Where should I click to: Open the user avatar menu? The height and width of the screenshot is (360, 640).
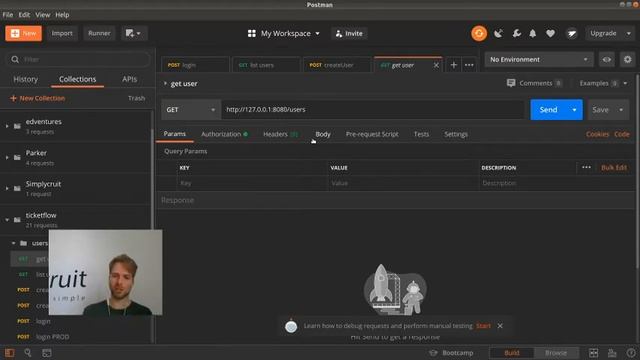571,33
